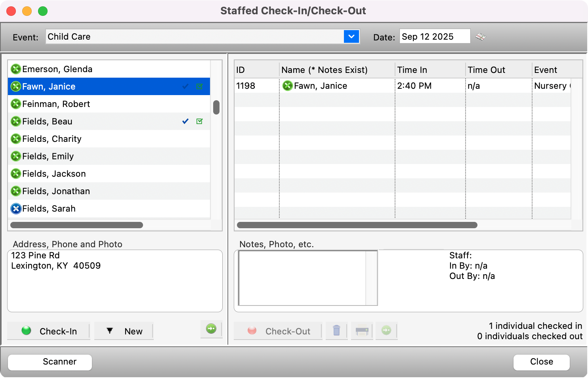Click the names list vertical scrollbar thumb
The image size is (588, 378).
(x=216, y=107)
